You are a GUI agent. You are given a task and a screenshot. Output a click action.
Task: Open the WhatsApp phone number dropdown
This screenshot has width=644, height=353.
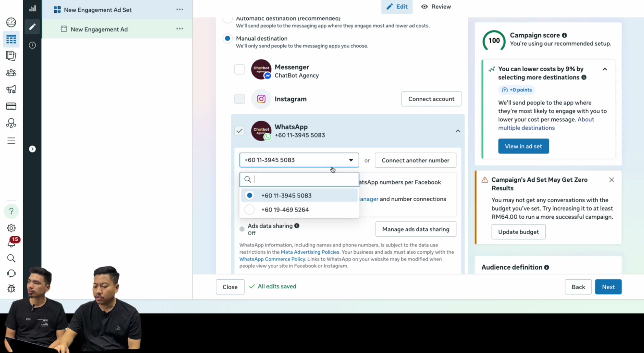299,160
